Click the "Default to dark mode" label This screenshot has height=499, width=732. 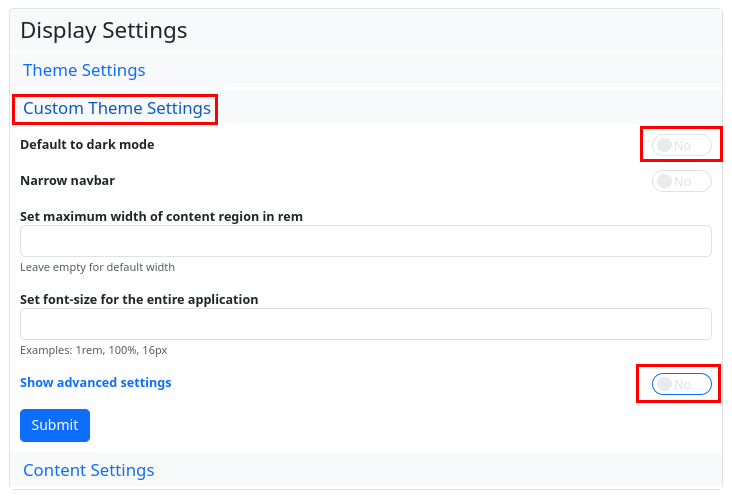point(87,144)
